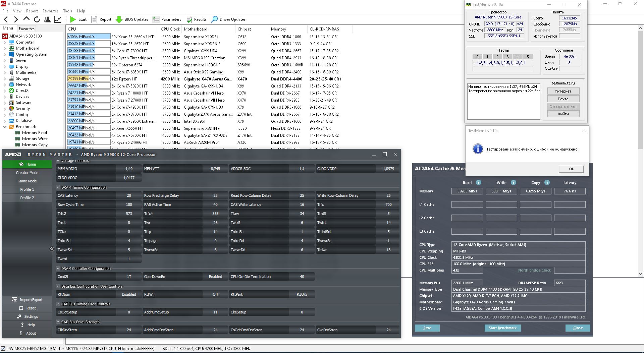Screen dimensions: 644x353
Task: Select Game Mode in Ryzen Master
Action: [x=27, y=181]
